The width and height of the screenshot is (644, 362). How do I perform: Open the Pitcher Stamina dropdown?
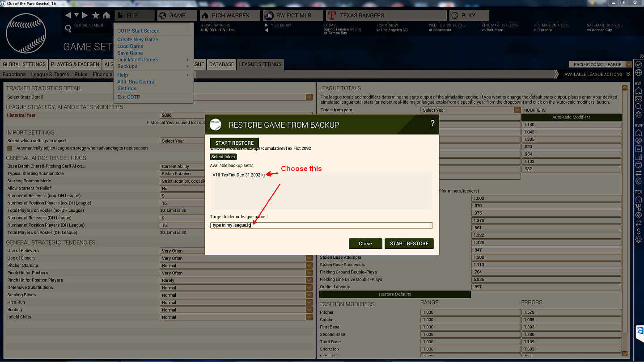pyautogui.click(x=236, y=265)
